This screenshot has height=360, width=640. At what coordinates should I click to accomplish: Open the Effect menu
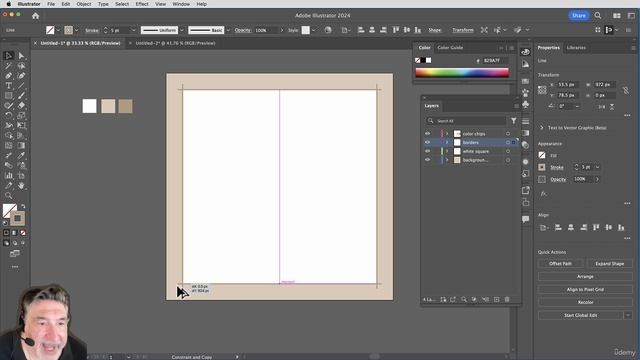click(x=142, y=4)
